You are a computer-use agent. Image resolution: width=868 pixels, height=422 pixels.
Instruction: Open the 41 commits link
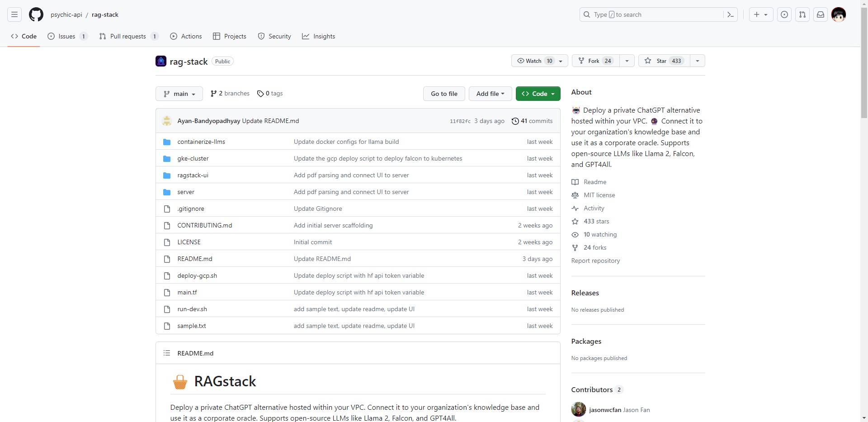(532, 121)
